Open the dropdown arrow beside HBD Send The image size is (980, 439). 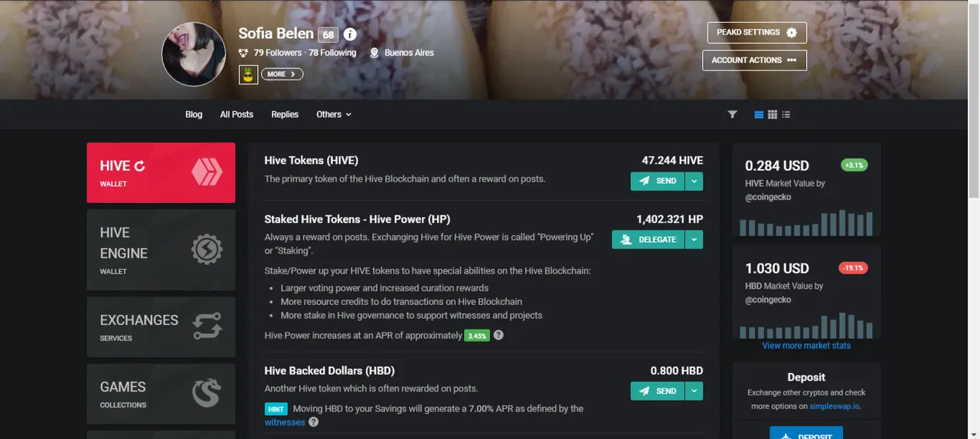pos(693,391)
